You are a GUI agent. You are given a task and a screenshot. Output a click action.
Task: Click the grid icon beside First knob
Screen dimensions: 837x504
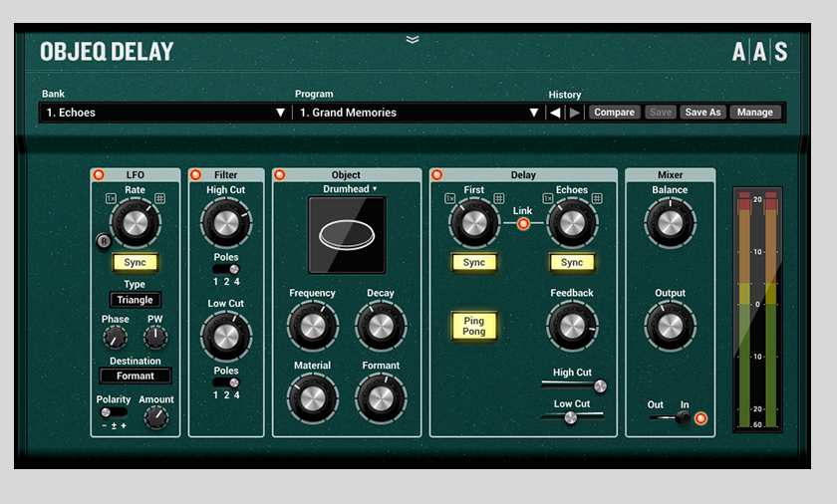point(498,198)
